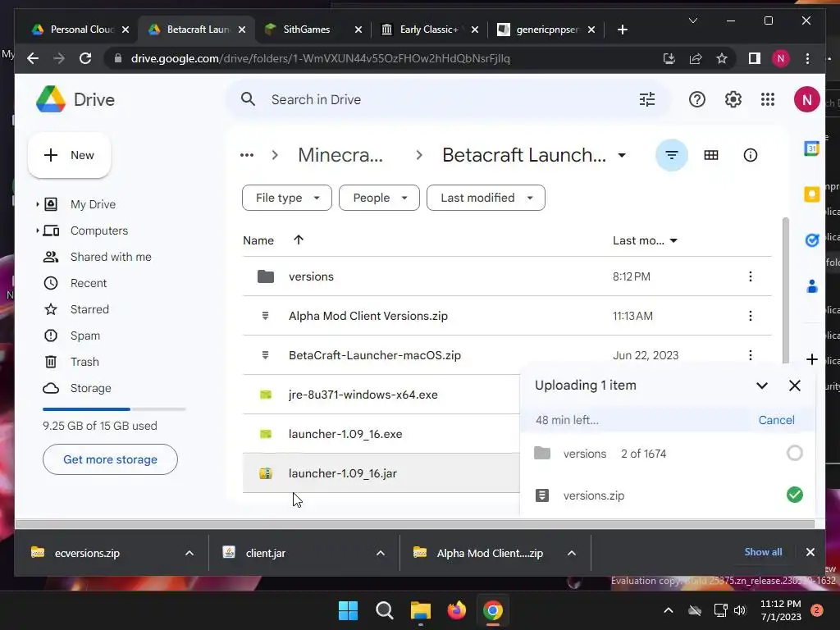The image size is (840, 630).
Task: Click the New button
Action: 69,155
